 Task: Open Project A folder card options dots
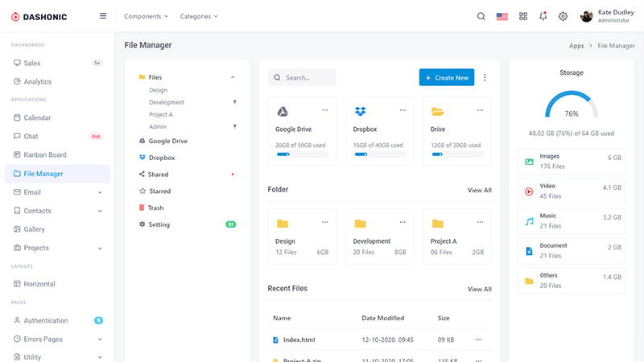coord(480,222)
